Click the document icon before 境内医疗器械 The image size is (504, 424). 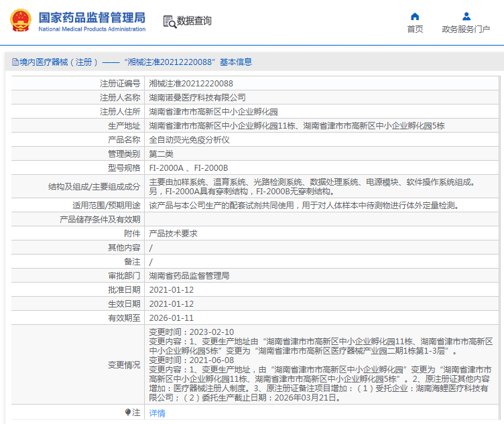coord(15,62)
